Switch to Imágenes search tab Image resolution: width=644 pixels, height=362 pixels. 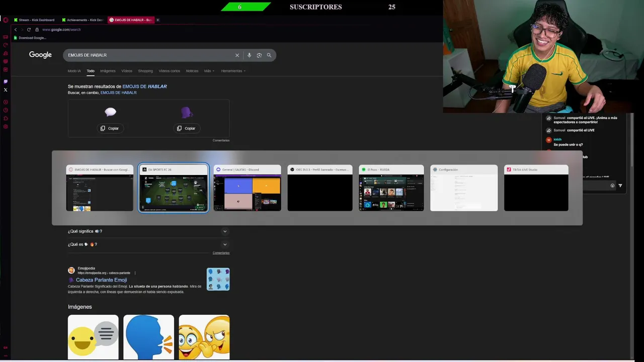pos(108,71)
